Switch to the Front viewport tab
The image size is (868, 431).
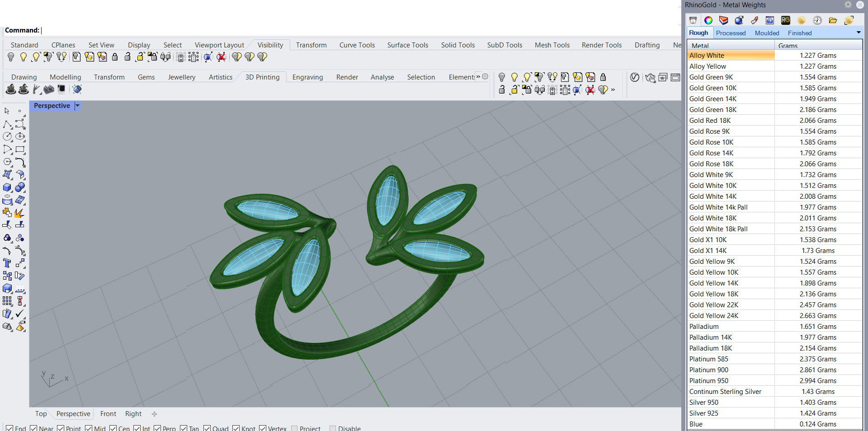[108, 414]
